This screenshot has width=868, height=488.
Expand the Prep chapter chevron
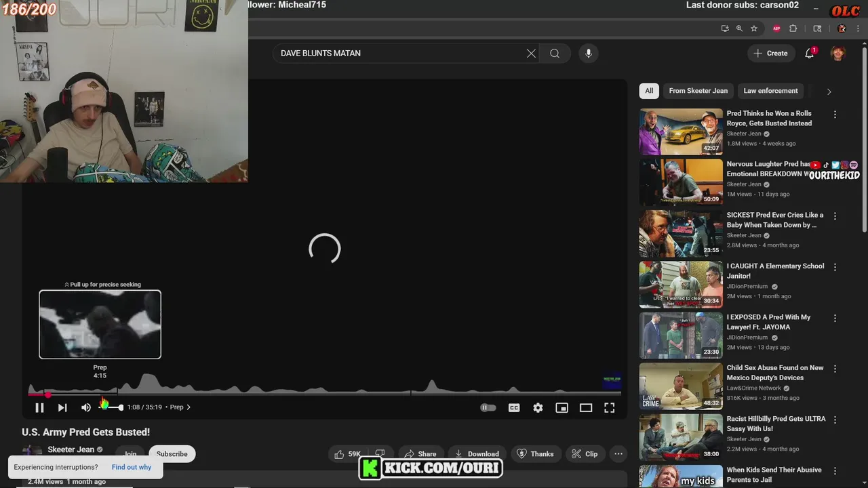[189, 407]
